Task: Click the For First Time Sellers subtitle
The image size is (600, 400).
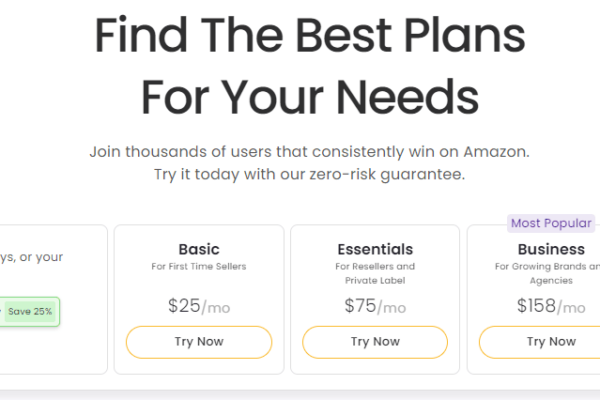Action: click(199, 266)
